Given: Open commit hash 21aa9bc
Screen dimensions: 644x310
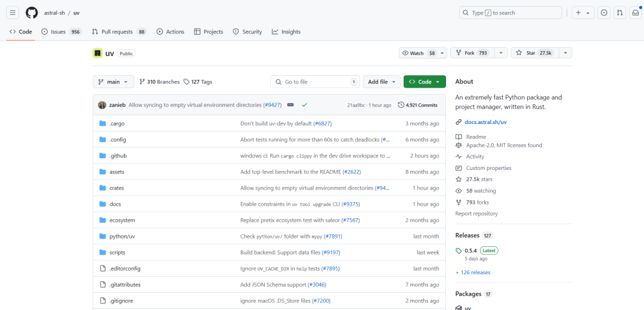Looking at the screenshot, I should (x=356, y=105).
